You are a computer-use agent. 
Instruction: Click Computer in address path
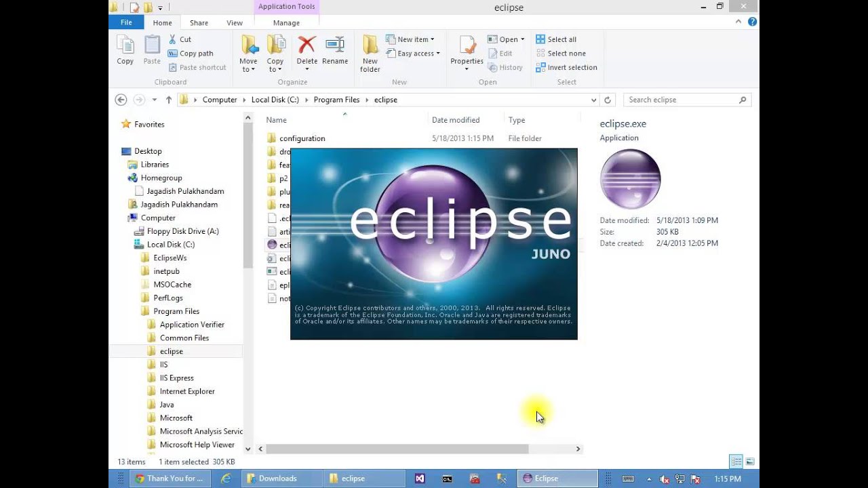[x=220, y=100]
